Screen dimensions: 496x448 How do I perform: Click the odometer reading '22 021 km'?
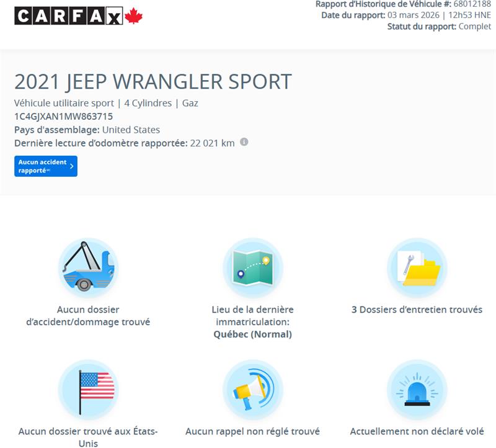pyautogui.click(x=212, y=143)
